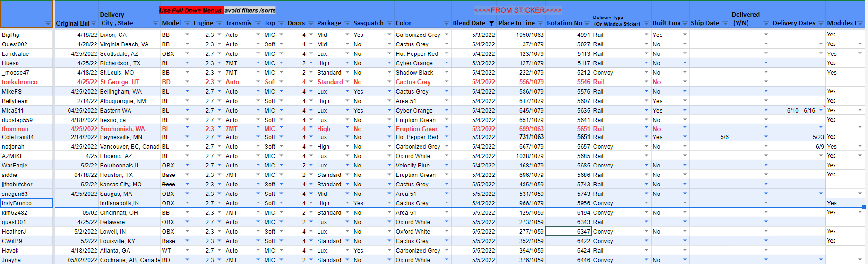Select the IndyBronco name cell
Image resolution: width=868 pixels, height=264 pixels.
26,203
